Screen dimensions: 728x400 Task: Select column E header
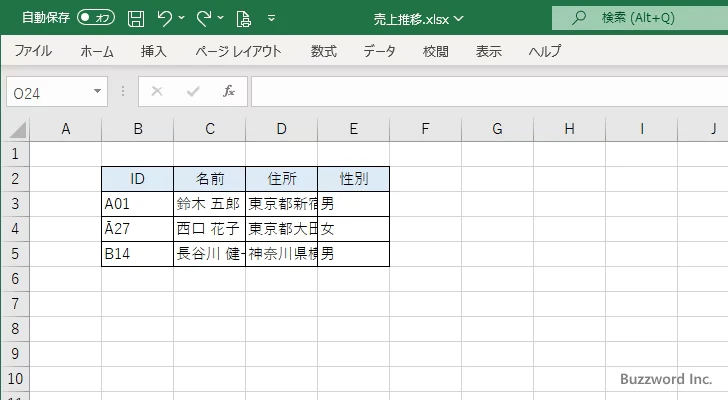click(x=353, y=129)
